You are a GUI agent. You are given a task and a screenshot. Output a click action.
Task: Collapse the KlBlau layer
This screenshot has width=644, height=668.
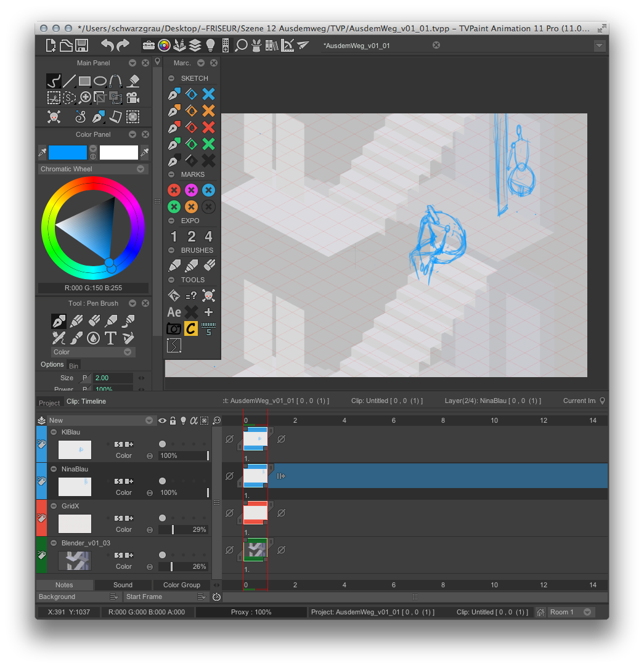pyautogui.click(x=54, y=432)
